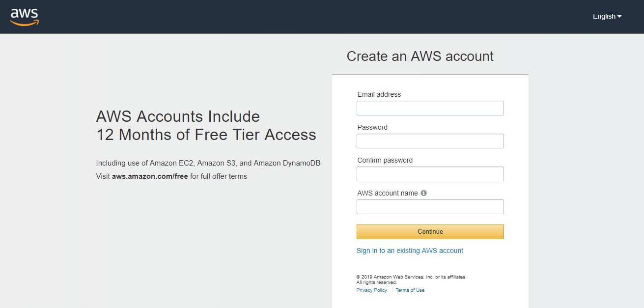The width and height of the screenshot is (644, 308).
Task: View the Terms of Use link
Action: (x=410, y=290)
